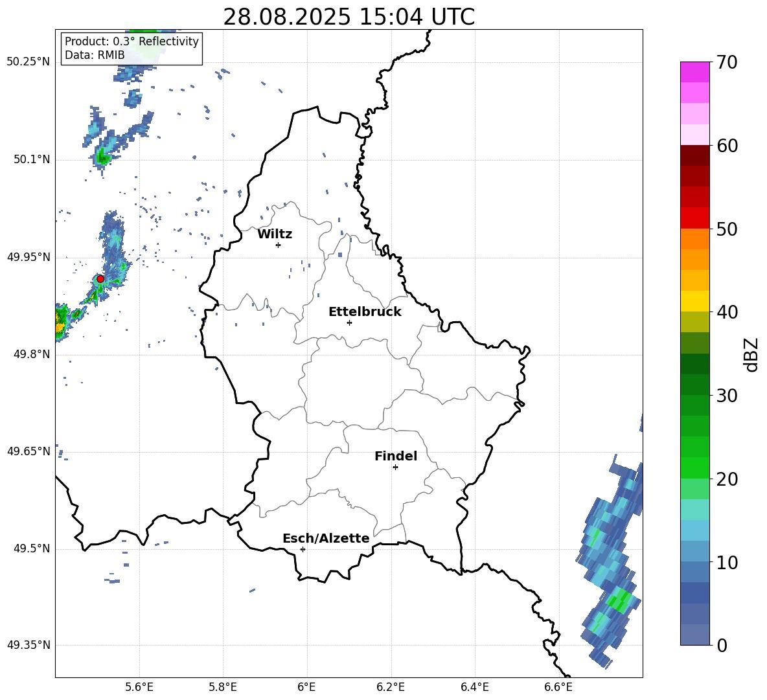This screenshot has width=767, height=700.
Task: Click the 30 tick on the colorbar
Action: [727, 396]
